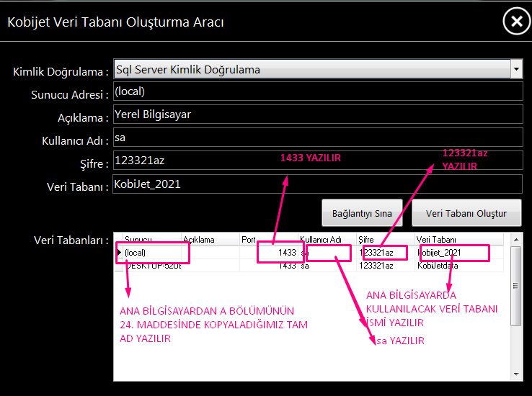Select the DESKTOP server row cell
Image resolution: width=532 pixels, height=396 pixels.
152,266
